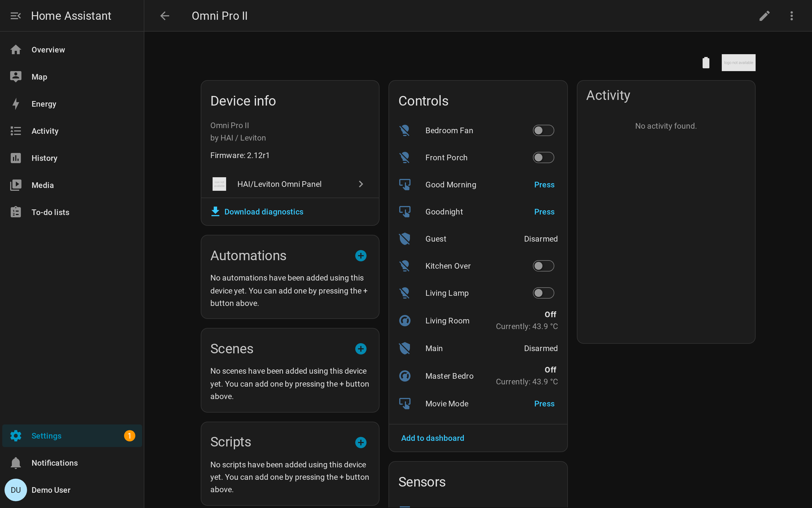This screenshot has width=812, height=508.
Task: Click the Demo User avatar
Action: tap(16, 490)
